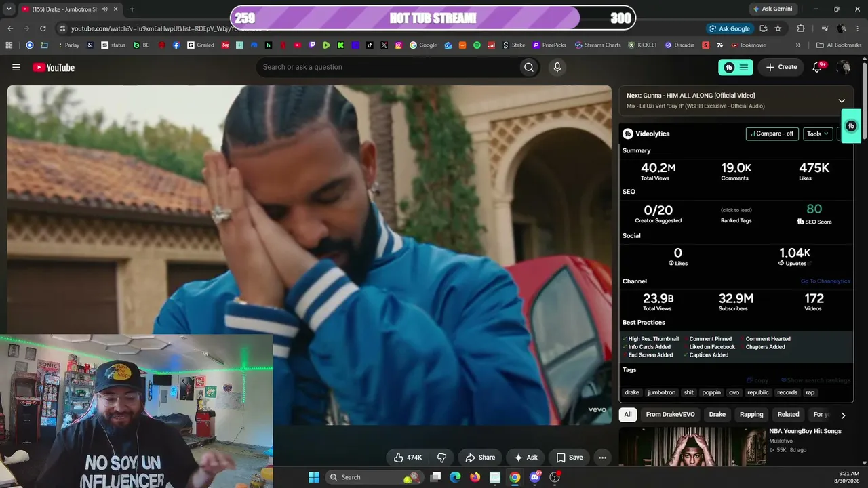Open the Chrome tab search dropdown
The height and width of the screenshot is (488, 868).
[x=9, y=9]
